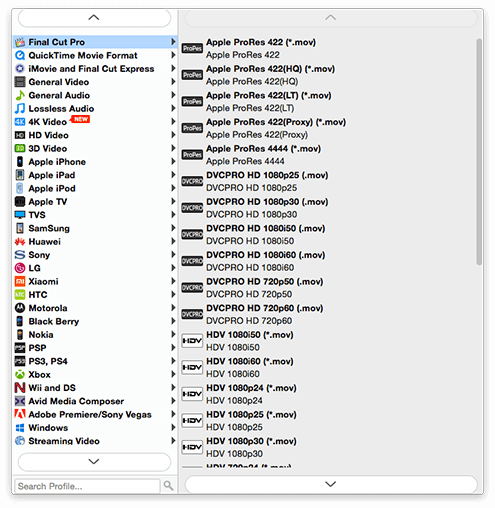This screenshot has width=495, height=508.
Task: Click the category list scroll-down button
Action: click(x=94, y=462)
